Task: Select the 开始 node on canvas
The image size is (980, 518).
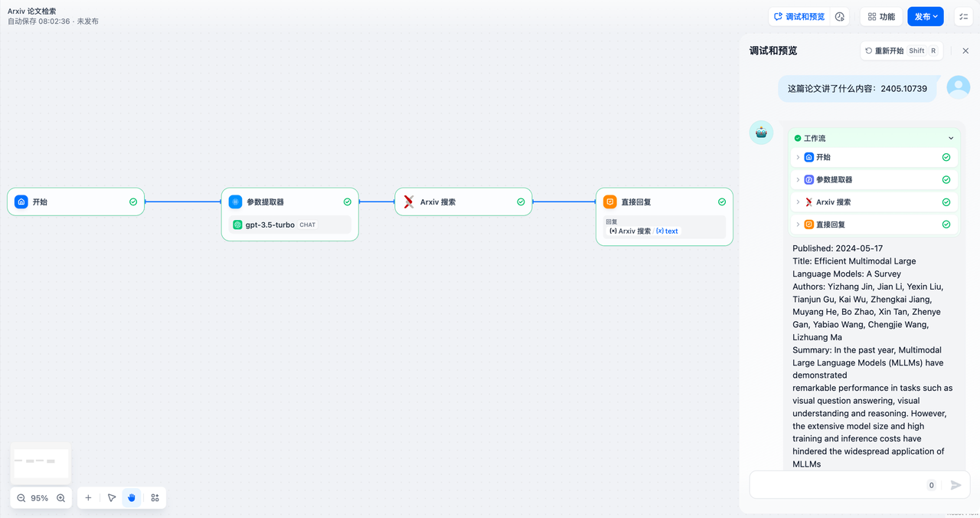Action: click(75, 202)
